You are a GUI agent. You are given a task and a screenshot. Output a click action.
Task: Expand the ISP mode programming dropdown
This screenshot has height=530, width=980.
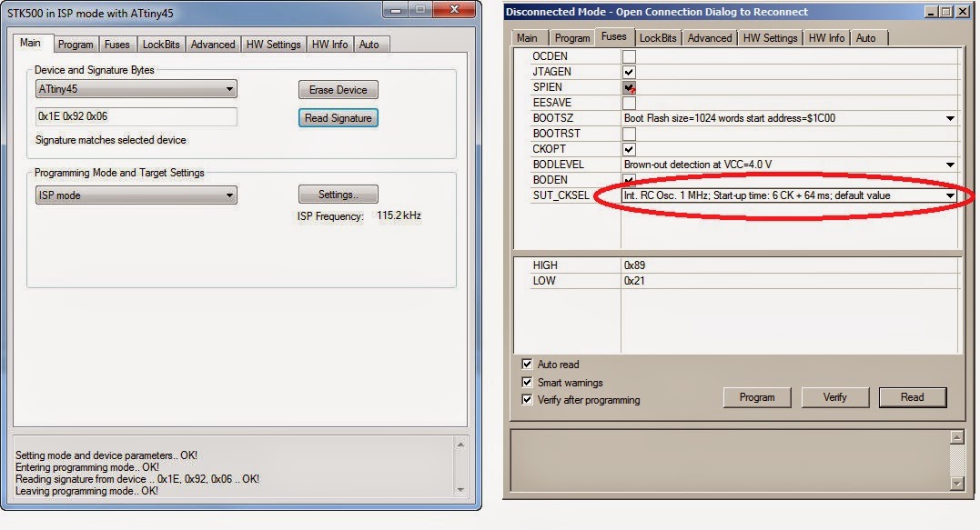tap(136, 195)
